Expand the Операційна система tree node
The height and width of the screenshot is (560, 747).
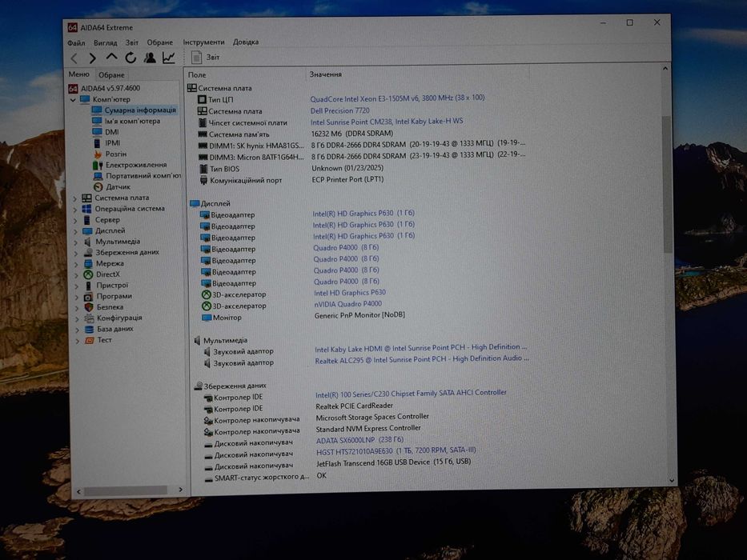click(x=75, y=210)
